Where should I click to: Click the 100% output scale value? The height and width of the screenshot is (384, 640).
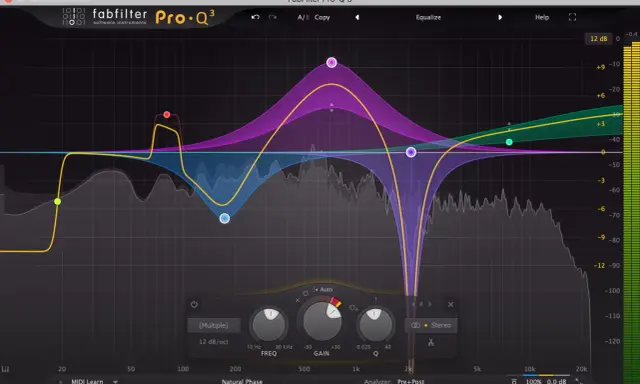[533, 381]
